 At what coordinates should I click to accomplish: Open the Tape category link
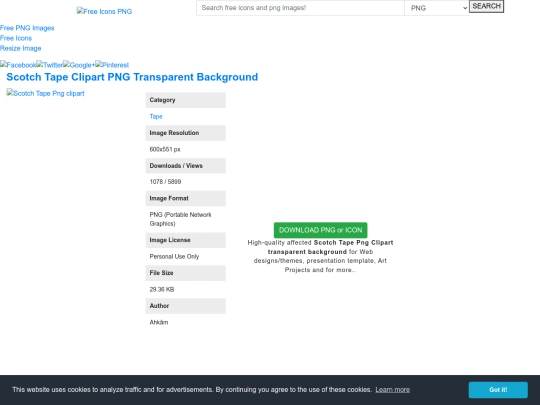156,116
